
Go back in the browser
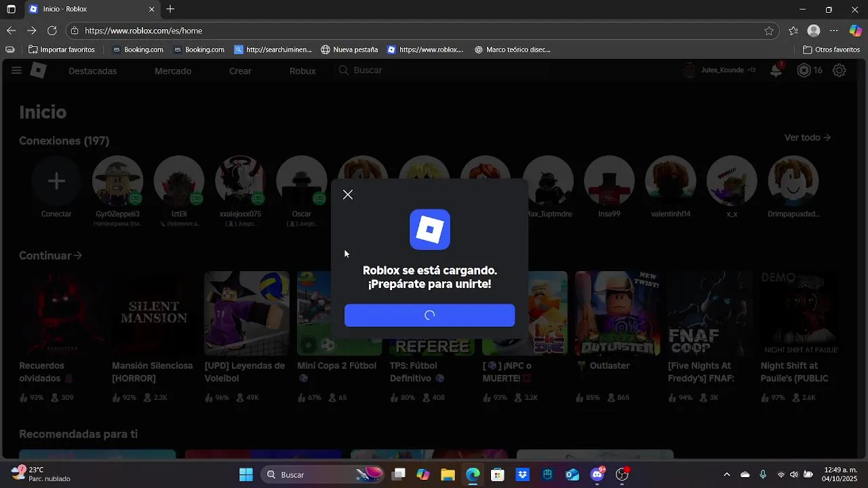[11, 30]
